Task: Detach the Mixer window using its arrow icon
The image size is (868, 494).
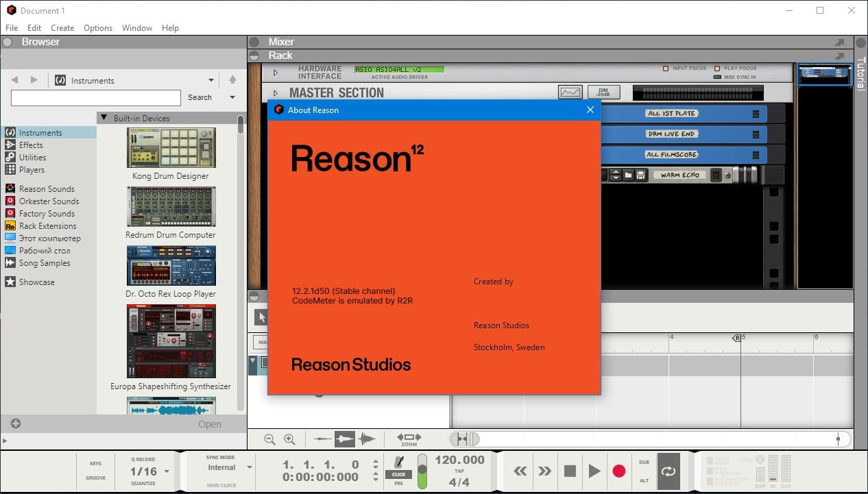Action: 839,42
